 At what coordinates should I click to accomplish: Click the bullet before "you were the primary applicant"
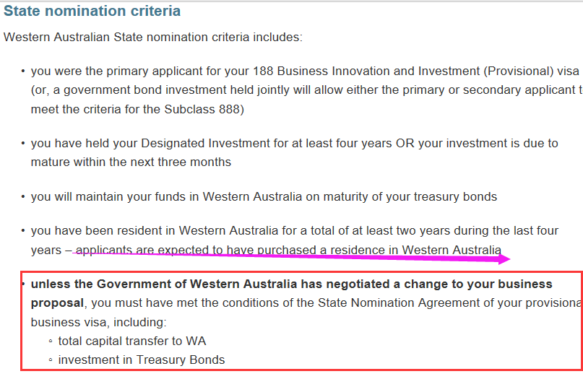coord(23,71)
